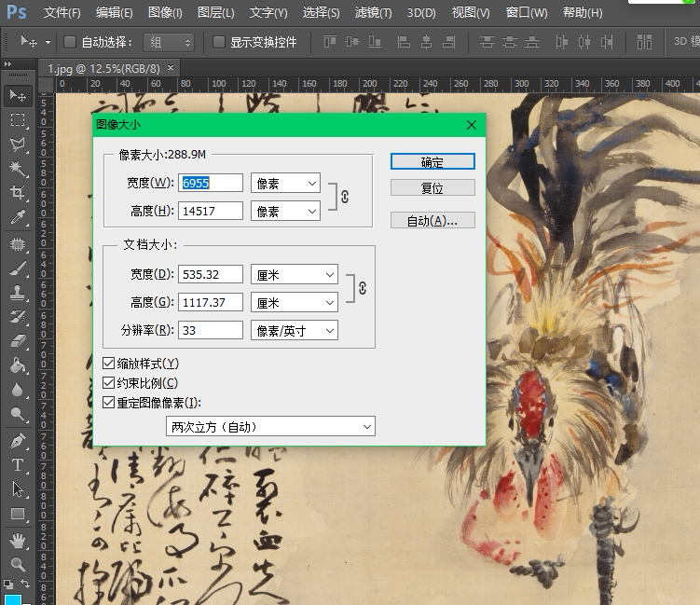Click 复位 button
The width and height of the screenshot is (700, 605).
[x=432, y=187]
